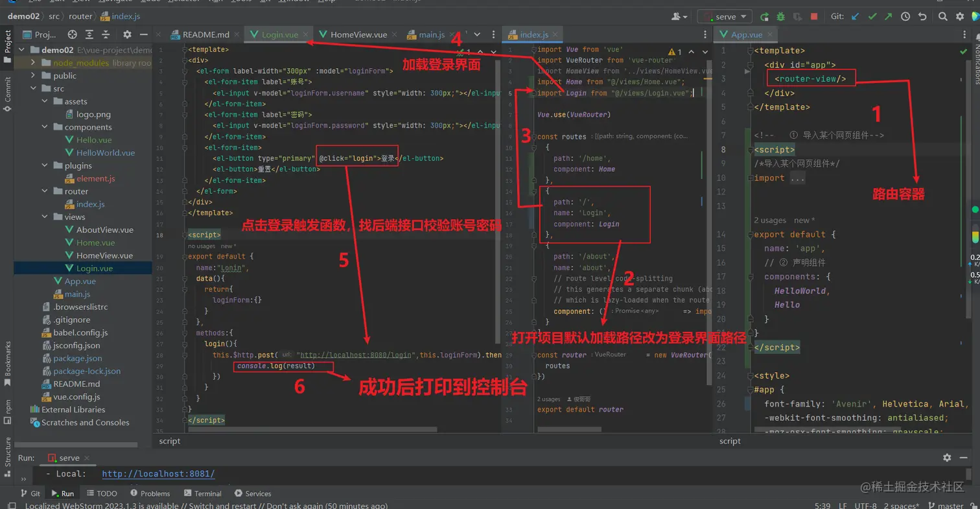This screenshot has width=980, height=509.
Task: Expand the folded import block in App.vue
Action: coord(797,178)
